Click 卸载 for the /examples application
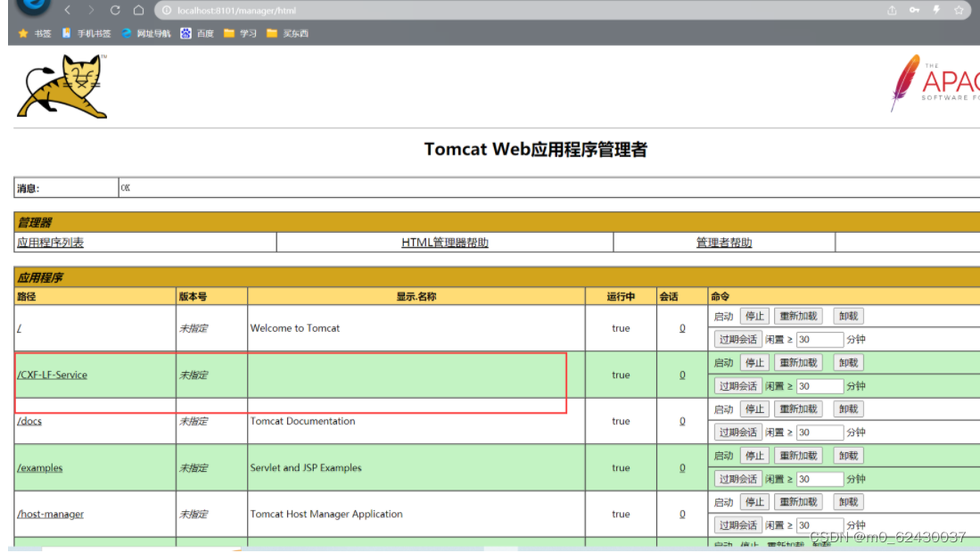 (x=847, y=455)
